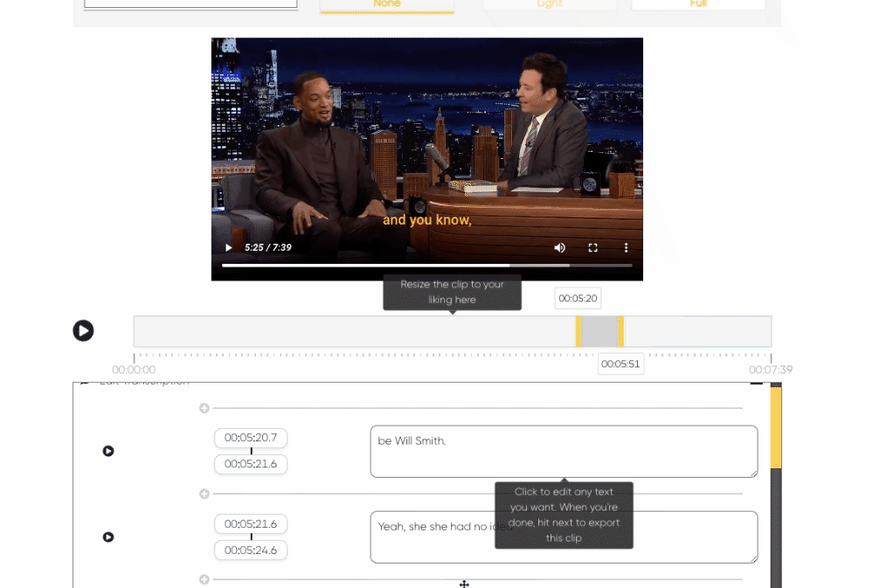Play the 'be Will Smith.' segment

tap(108, 451)
